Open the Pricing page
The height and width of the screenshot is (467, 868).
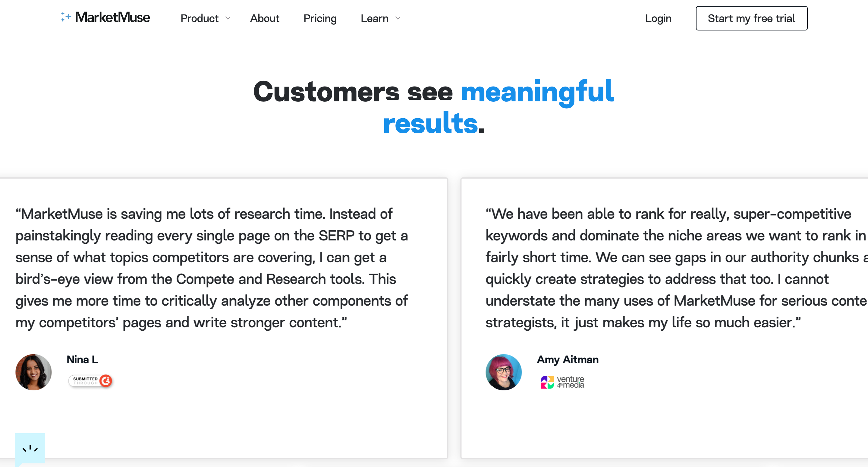320,18
